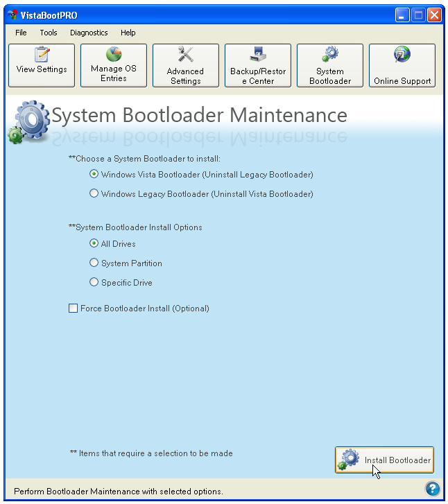Switch to System Bootloader section
448x504 pixels.
coord(330,66)
